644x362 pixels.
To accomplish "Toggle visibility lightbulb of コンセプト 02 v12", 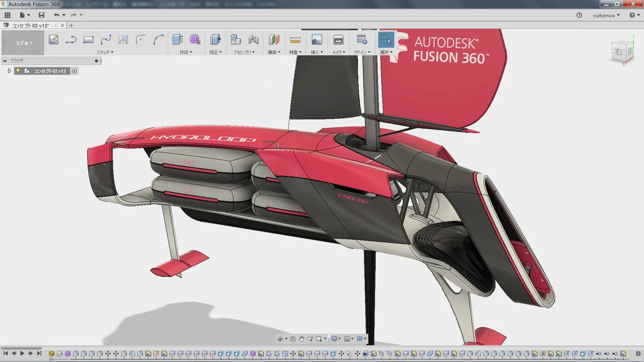I will pyautogui.click(x=18, y=71).
